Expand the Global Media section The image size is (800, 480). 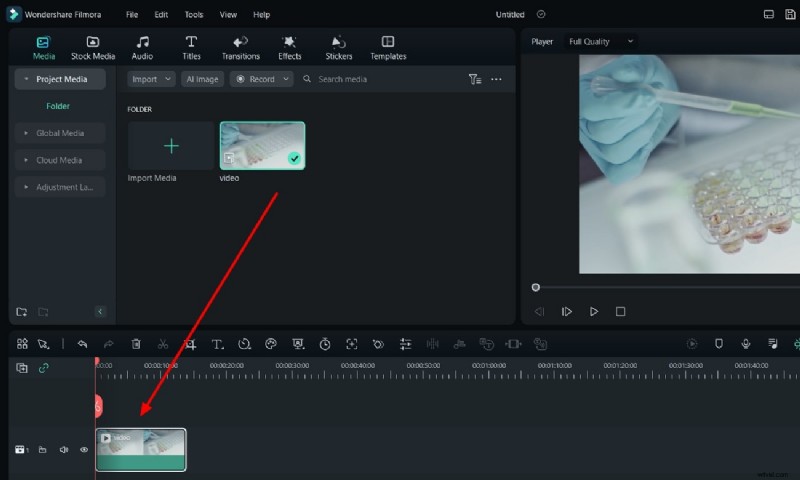[x=60, y=133]
